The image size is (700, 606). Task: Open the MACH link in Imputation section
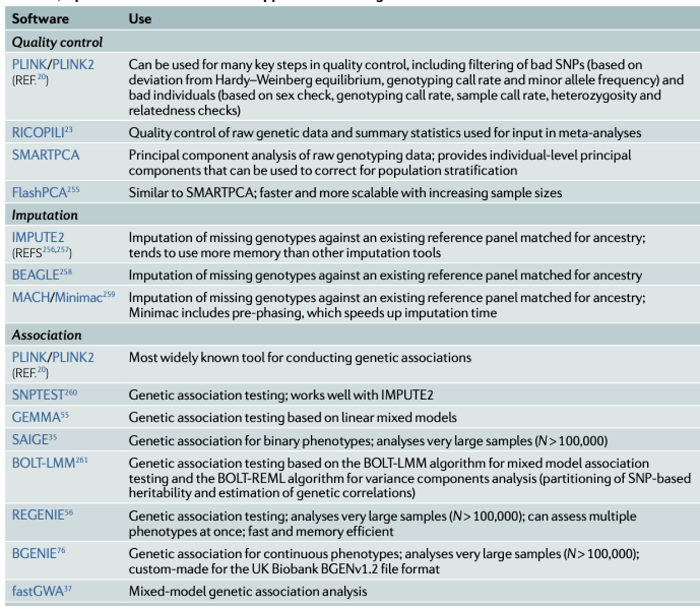point(31,297)
